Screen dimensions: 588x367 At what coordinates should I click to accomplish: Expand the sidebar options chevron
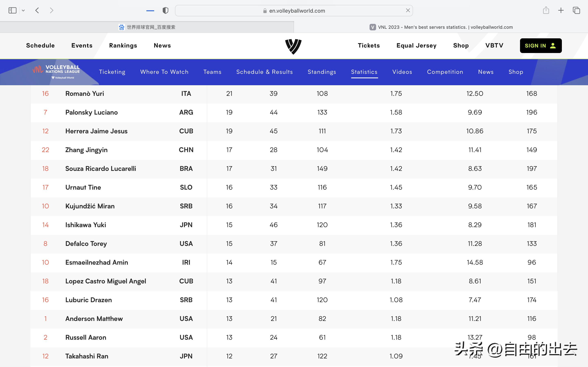tap(23, 10)
